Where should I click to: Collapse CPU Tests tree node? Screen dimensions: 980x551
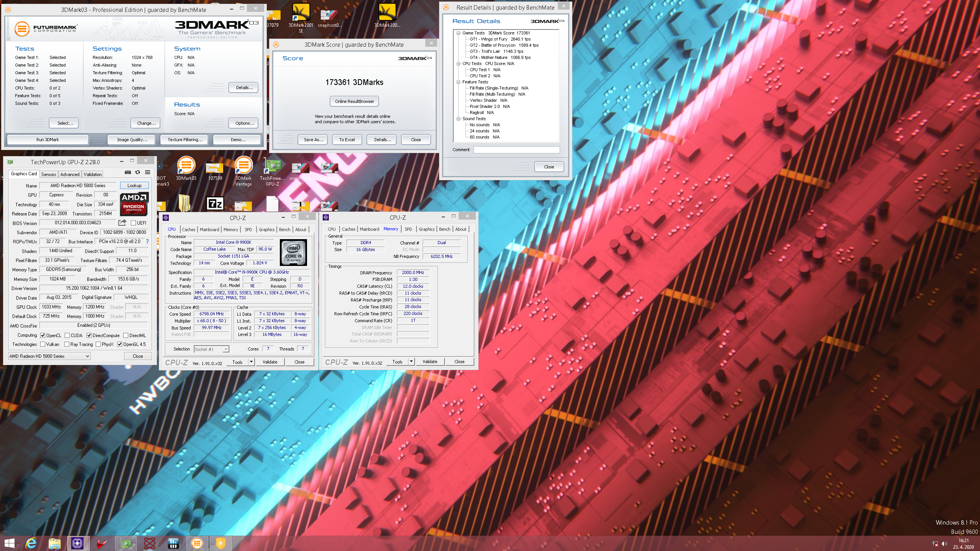(458, 64)
